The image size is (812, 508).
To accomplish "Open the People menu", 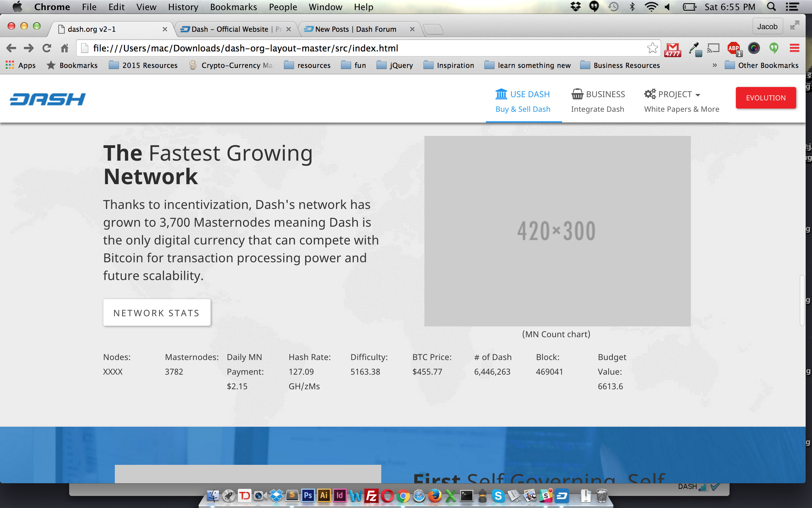I will tap(283, 7).
